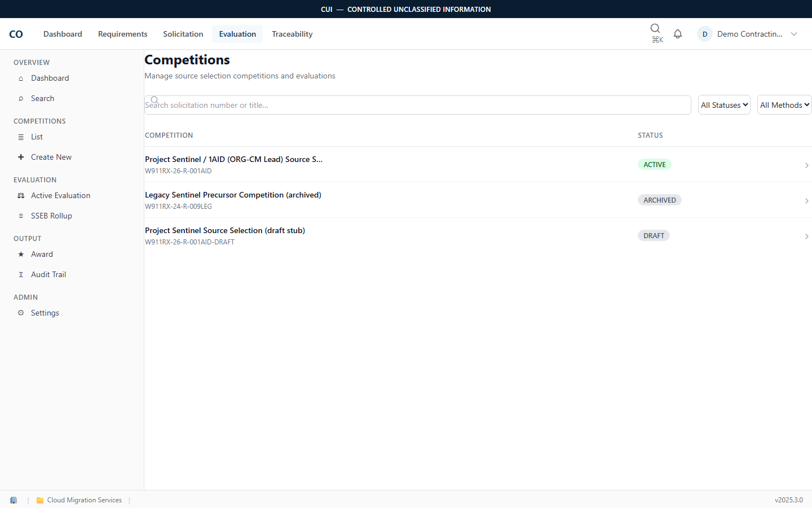This screenshot has height=508, width=812.
Task: Select the Evaluation tab
Action: tap(237, 34)
